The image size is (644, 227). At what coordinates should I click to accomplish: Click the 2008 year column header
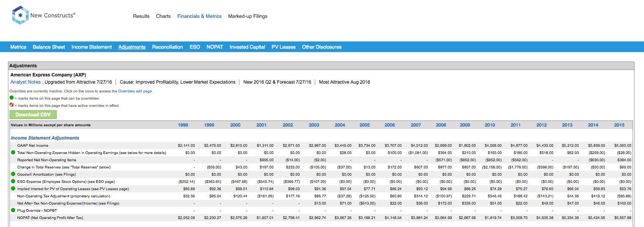pyautogui.click(x=441, y=125)
